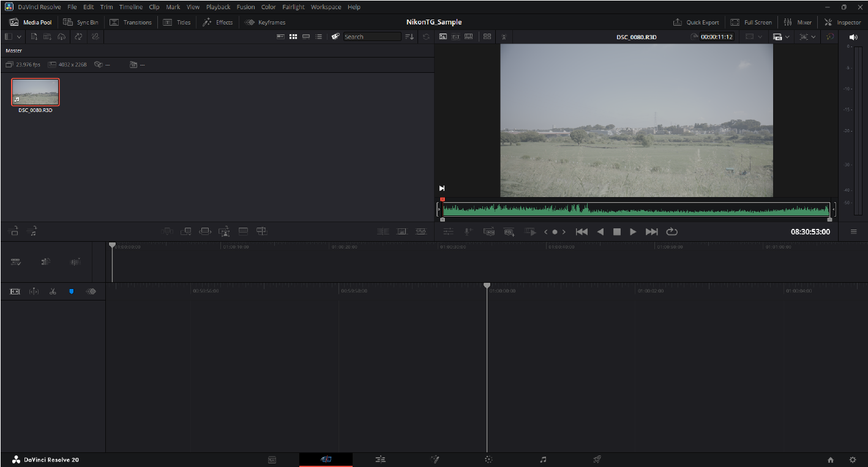Viewport: 868px width, 467px height.
Task: Open media pool layout dropdown arrow
Action: 19,37
